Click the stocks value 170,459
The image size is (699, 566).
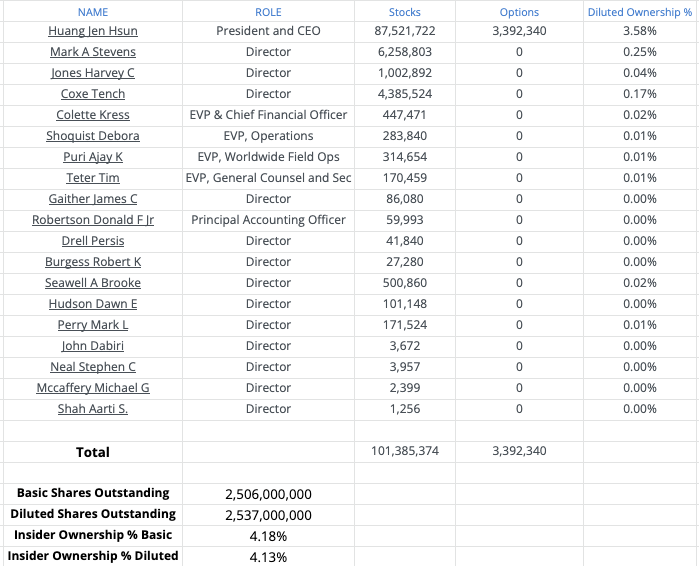point(405,178)
